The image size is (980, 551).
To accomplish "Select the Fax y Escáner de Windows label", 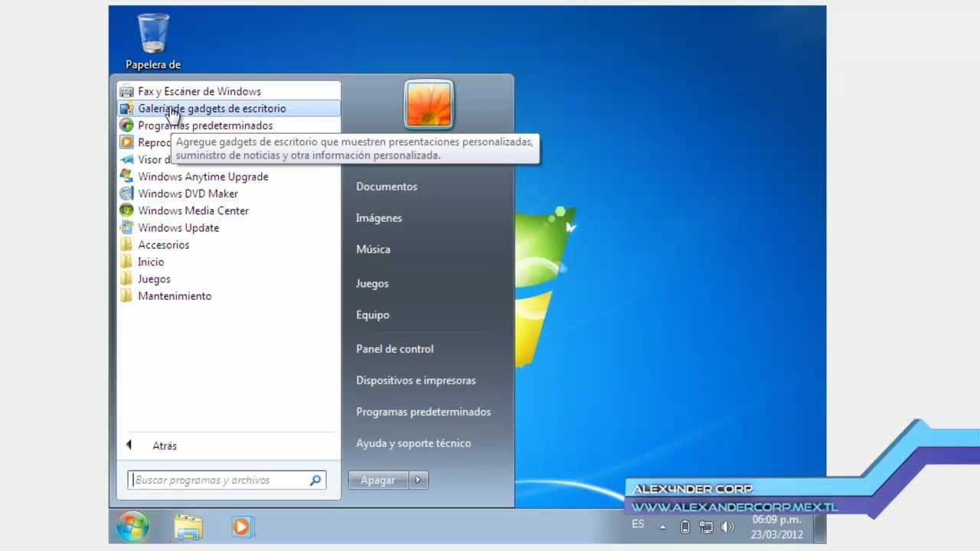I will [199, 91].
